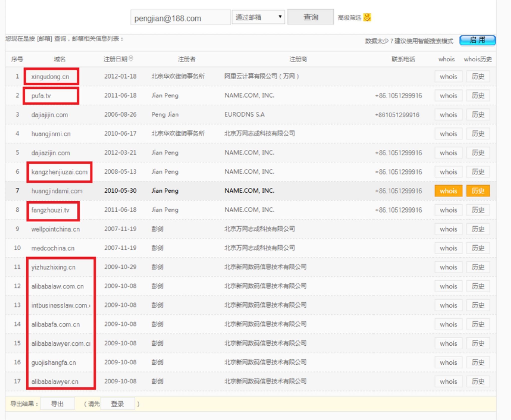Click highlighted 历史 button for huangjindami.com
Viewport: 511px width, 420px height.
tap(478, 191)
